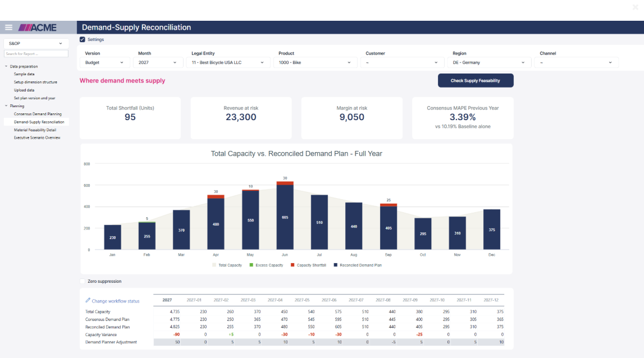
Task: Click the Search for Report field
Action: 36,54
